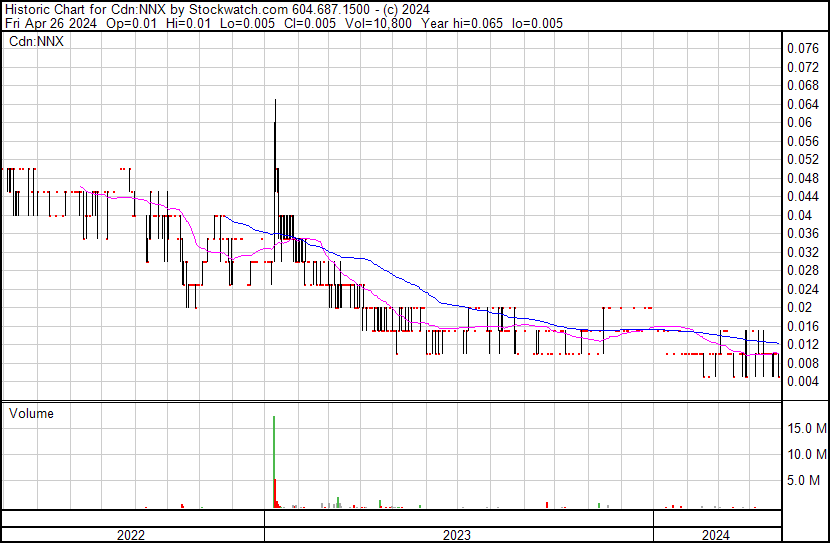Click the tallest green volume spike bar
Image resolution: width=830 pixels, height=543 pixels.
pos(274,445)
